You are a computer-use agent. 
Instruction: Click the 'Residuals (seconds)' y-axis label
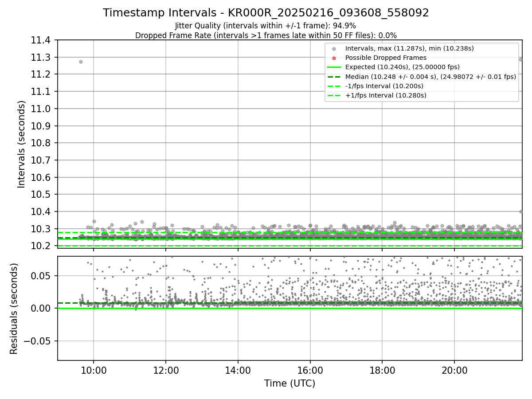[14, 309]
